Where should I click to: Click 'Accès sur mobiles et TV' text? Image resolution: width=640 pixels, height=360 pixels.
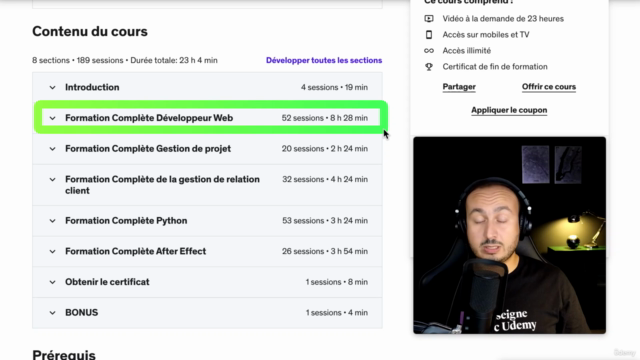pyautogui.click(x=486, y=35)
